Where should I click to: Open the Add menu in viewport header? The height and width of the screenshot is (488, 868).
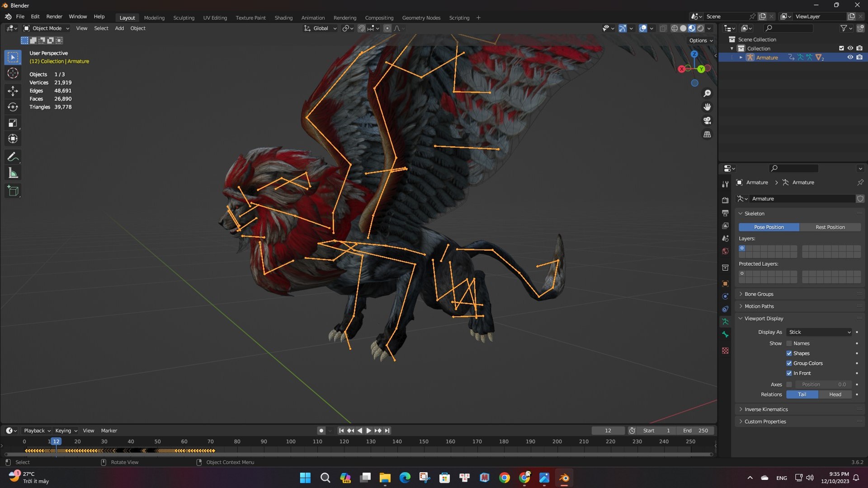click(119, 28)
